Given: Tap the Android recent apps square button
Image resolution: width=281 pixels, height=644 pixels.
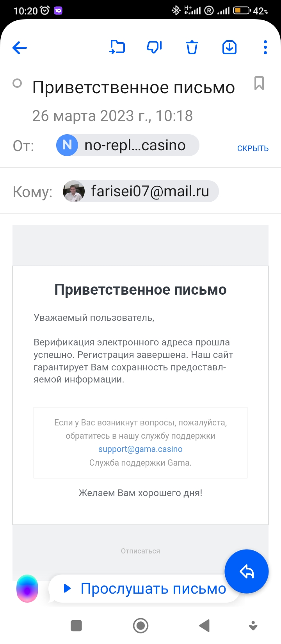Looking at the screenshot, I should (76, 626).
